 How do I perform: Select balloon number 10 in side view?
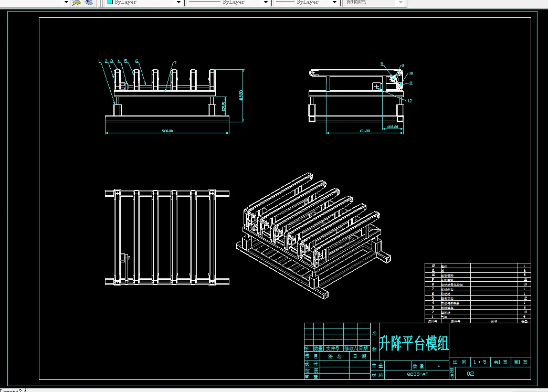click(411, 73)
